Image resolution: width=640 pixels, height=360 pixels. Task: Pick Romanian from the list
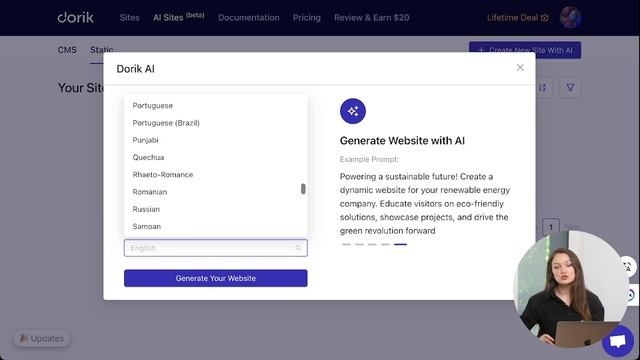[216, 192]
